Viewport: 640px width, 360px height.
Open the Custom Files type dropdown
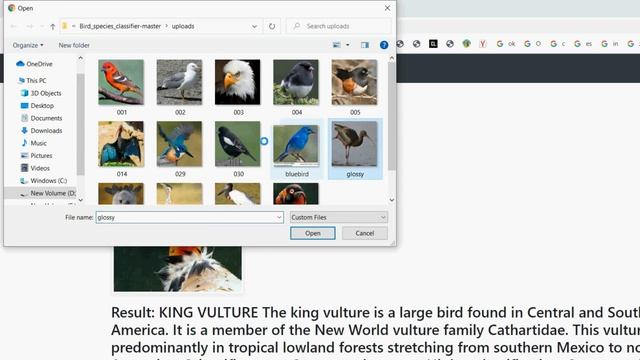tap(338, 218)
